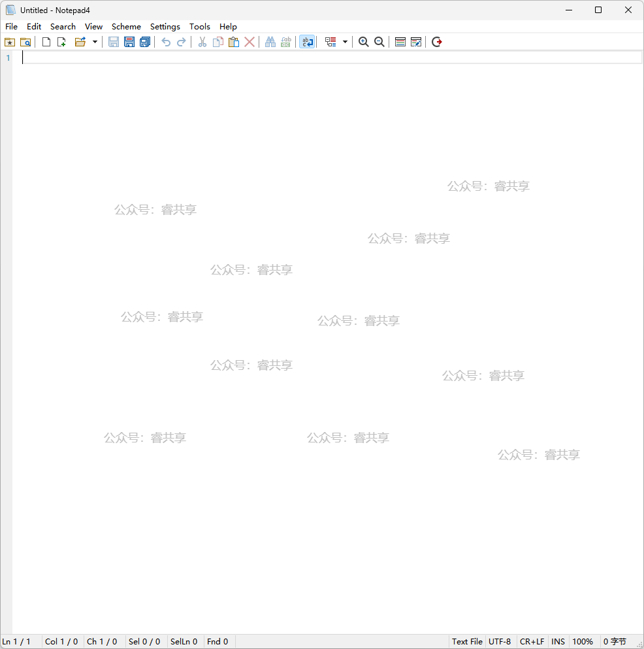This screenshot has width=644, height=649.
Task: Open the View menu
Action: 94,27
